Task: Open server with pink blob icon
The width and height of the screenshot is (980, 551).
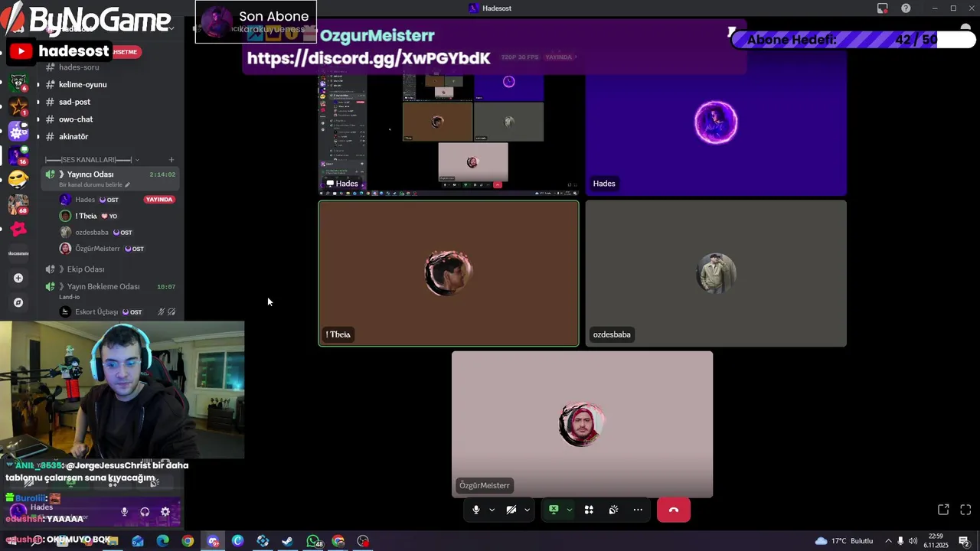Action: [x=18, y=229]
